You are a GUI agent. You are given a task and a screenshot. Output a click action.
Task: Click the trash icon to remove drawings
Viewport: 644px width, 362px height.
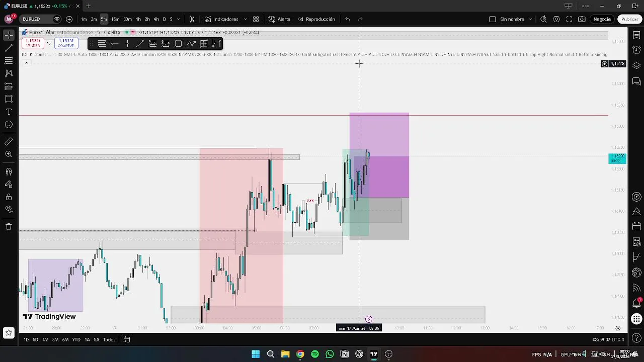tap(9, 227)
